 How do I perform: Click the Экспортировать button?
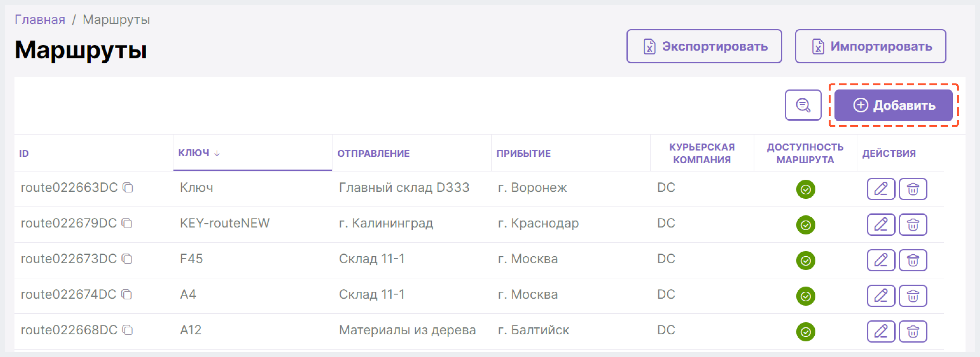click(704, 46)
